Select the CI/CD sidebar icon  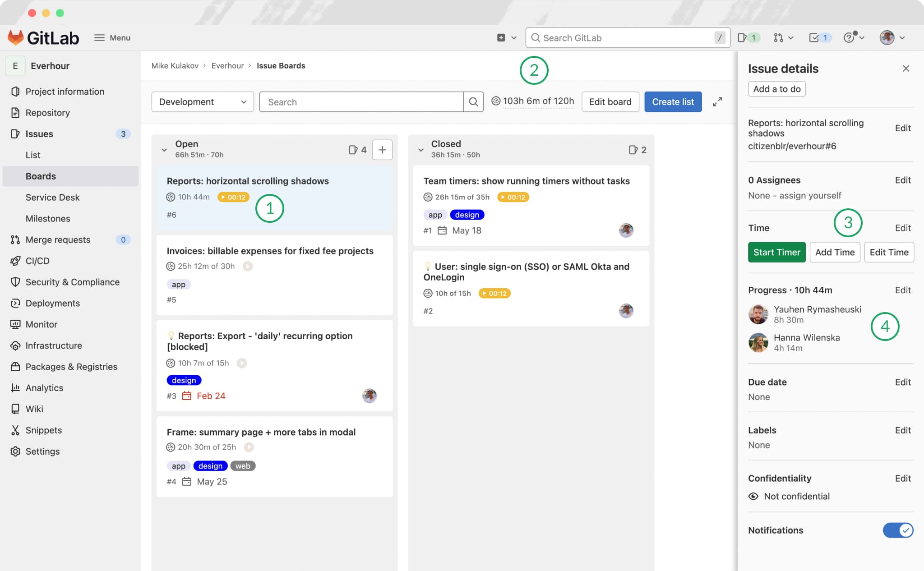pos(16,261)
